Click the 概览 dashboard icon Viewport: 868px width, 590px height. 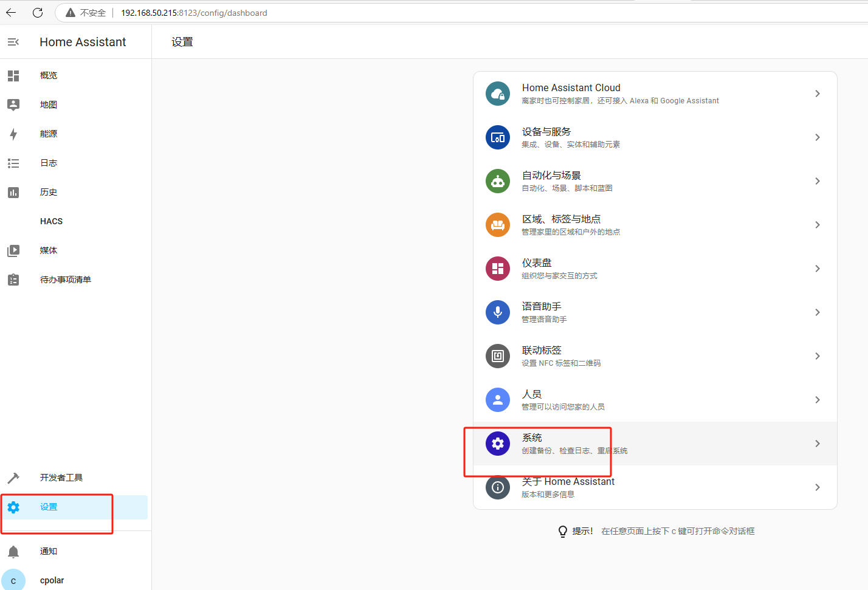(x=13, y=75)
